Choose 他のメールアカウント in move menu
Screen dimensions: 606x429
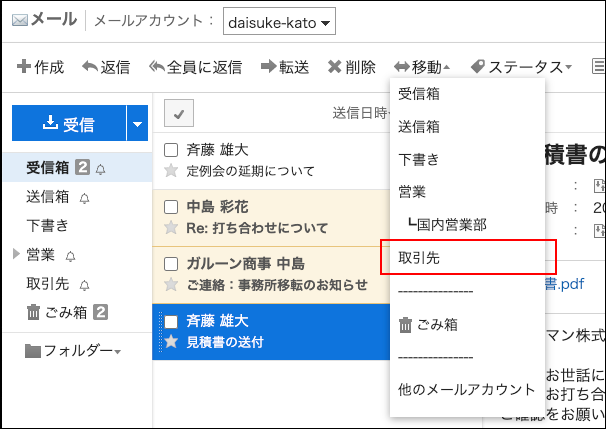pyautogui.click(x=468, y=390)
